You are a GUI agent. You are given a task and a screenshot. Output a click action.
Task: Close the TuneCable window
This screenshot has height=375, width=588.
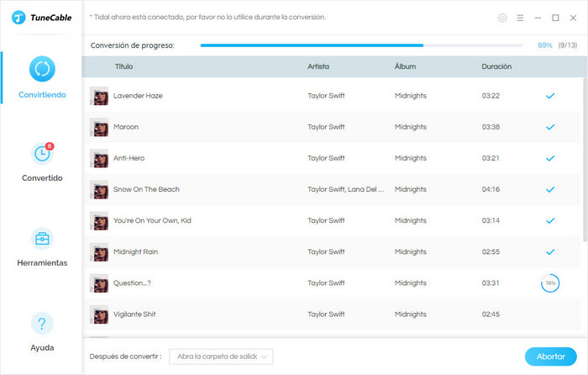point(573,18)
